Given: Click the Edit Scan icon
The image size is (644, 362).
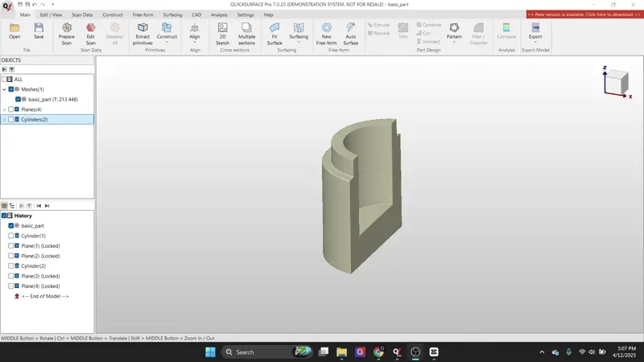Looking at the screenshot, I should (x=90, y=32).
